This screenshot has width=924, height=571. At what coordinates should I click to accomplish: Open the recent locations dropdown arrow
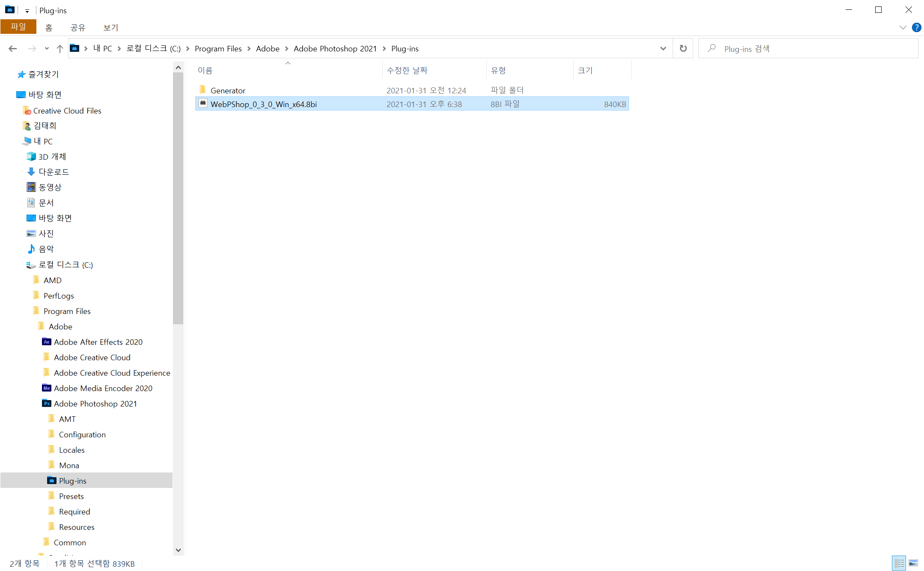coord(47,49)
